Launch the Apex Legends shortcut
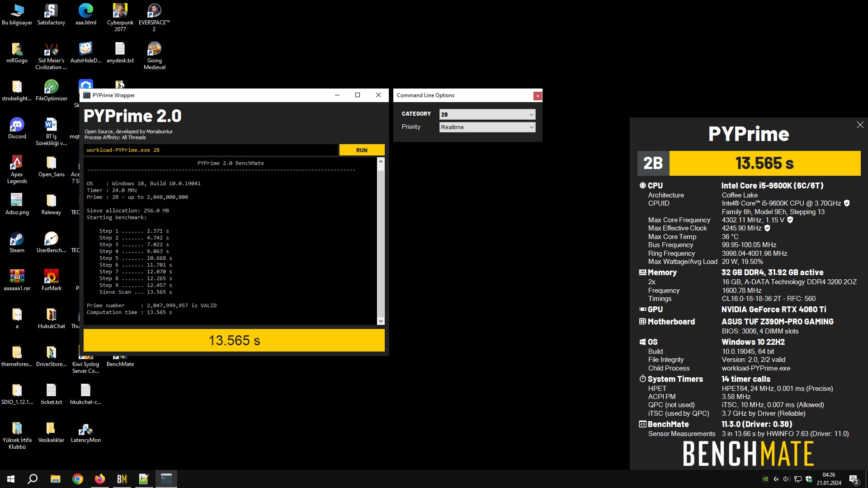 17,169
